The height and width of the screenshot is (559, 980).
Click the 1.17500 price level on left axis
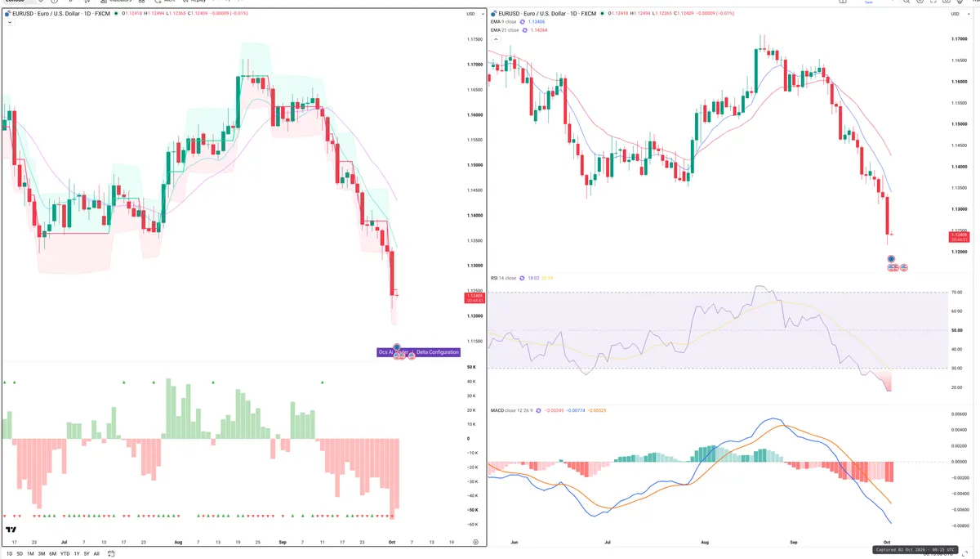[474, 39]
